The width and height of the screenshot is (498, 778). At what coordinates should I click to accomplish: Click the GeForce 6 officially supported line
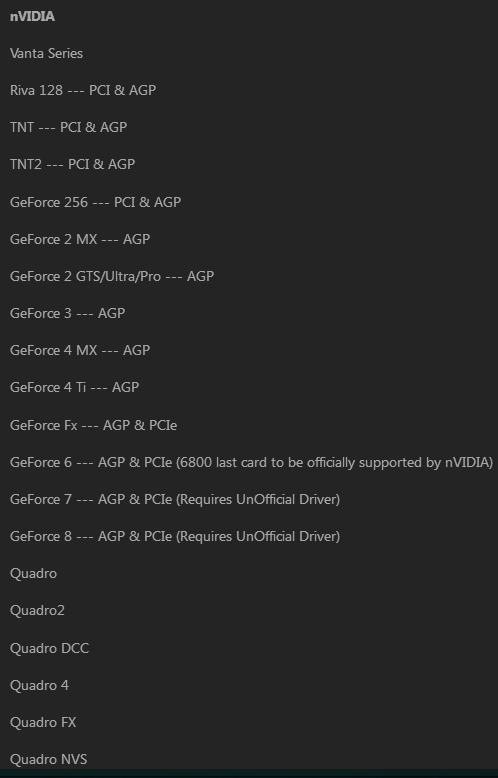251,462
